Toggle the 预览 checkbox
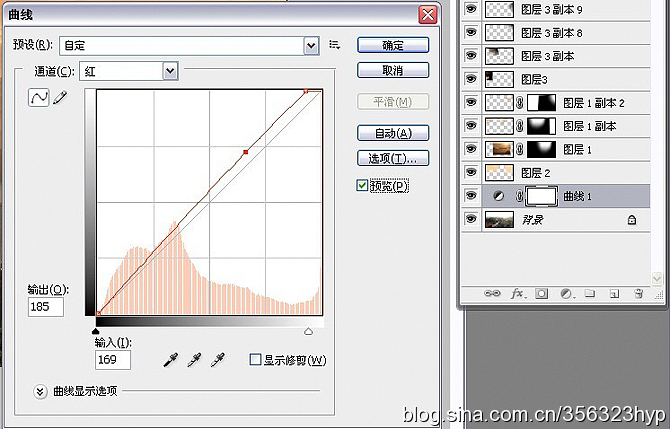 point(362,185)
